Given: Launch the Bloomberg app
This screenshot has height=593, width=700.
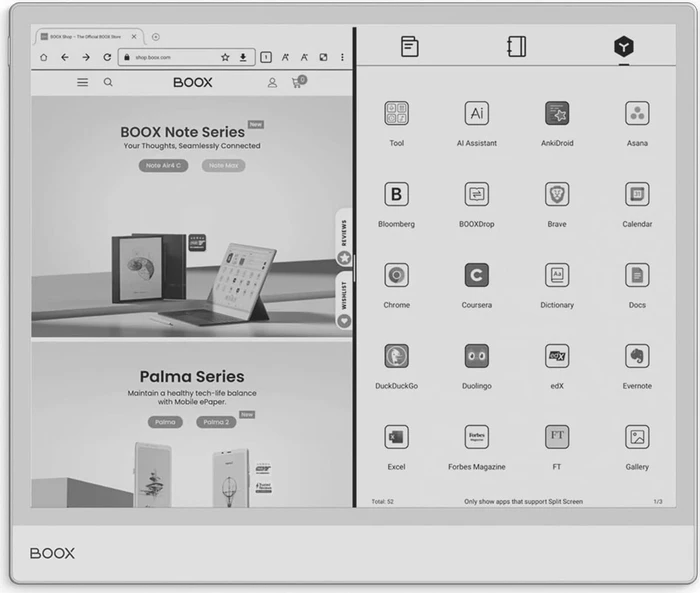Looking at the screenshot, I should click(396, 194).
